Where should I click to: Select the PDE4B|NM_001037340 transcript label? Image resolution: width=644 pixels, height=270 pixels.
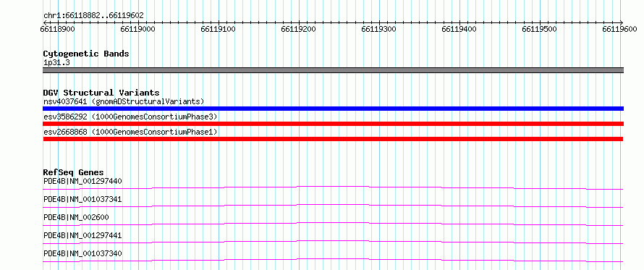(x=82, y=253)
